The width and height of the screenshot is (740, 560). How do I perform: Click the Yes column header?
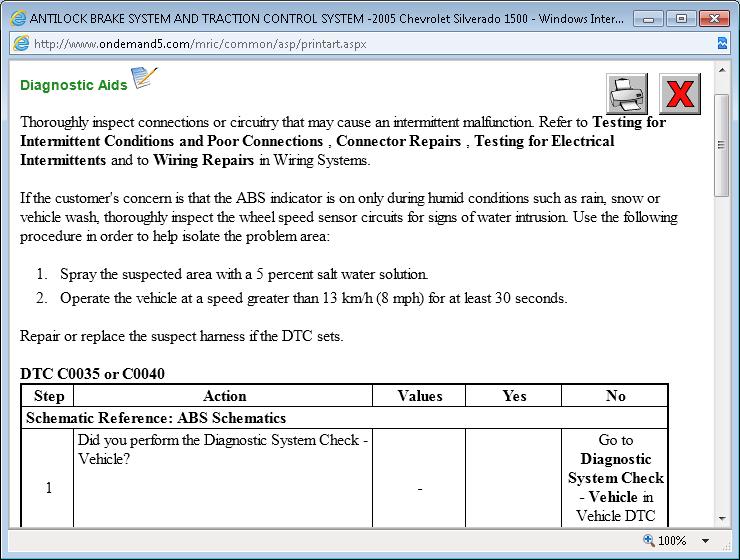pos(514,396)
